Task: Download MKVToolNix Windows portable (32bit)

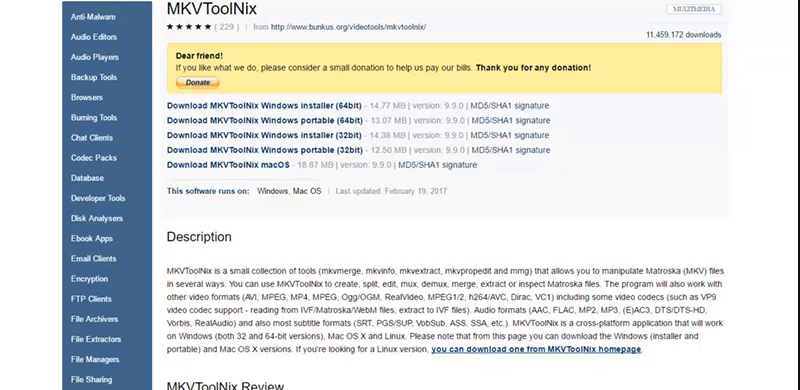Action: tap(265, 150)
